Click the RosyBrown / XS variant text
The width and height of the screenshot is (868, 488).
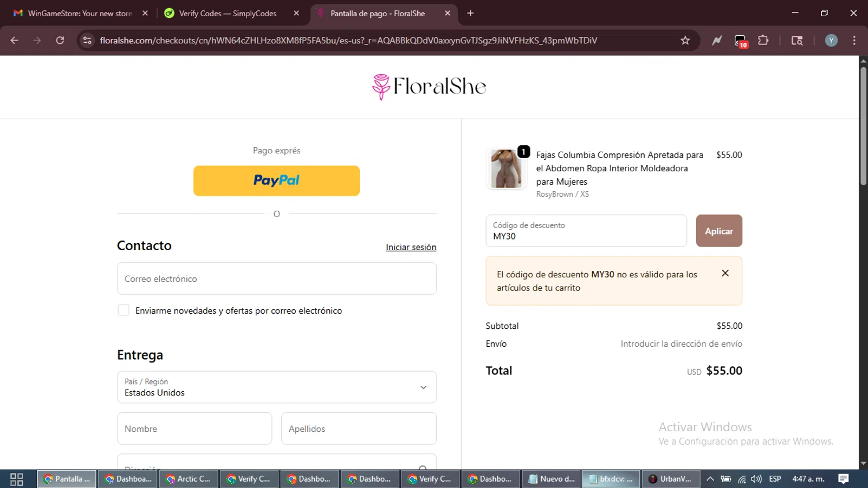(562, 195)
